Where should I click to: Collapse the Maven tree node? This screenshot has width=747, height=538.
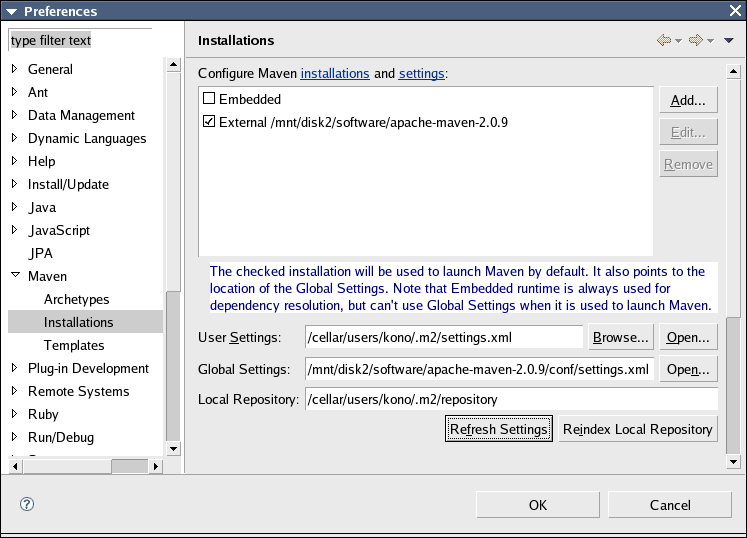coord(14,276)
